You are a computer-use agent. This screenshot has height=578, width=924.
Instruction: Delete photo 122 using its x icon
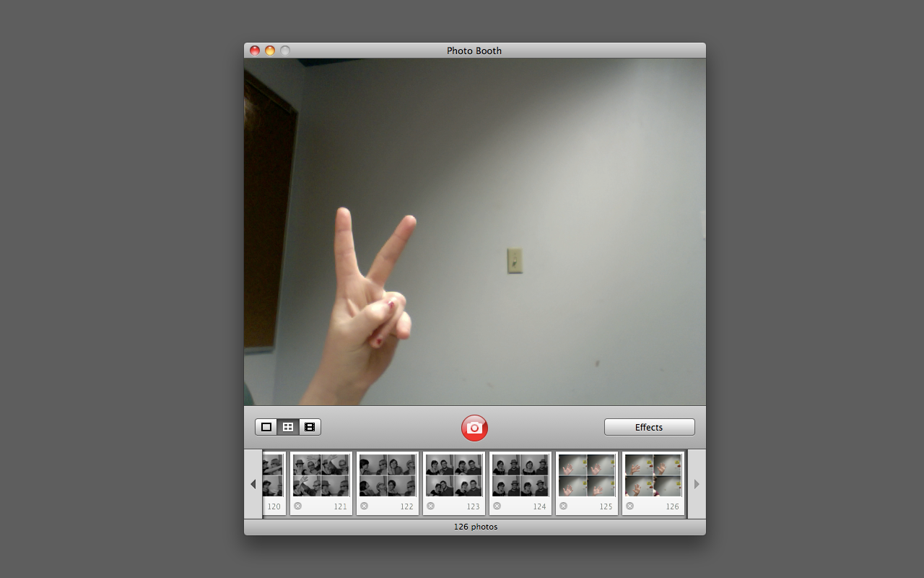pos(362,506)
